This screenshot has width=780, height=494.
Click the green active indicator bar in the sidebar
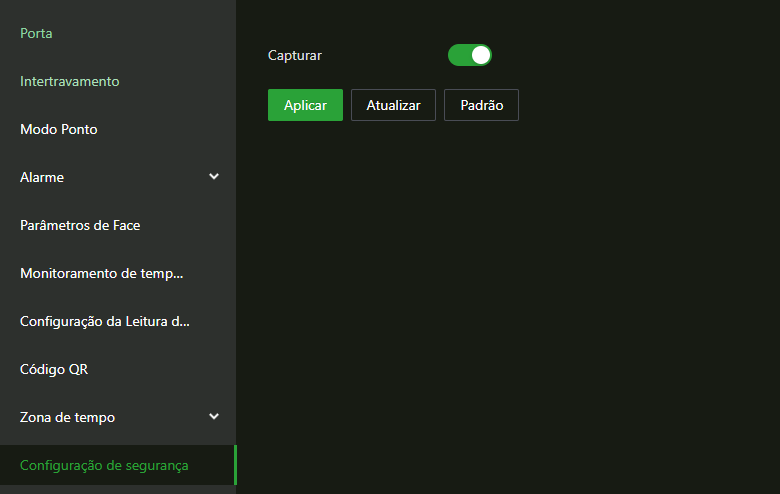point(235,465)
